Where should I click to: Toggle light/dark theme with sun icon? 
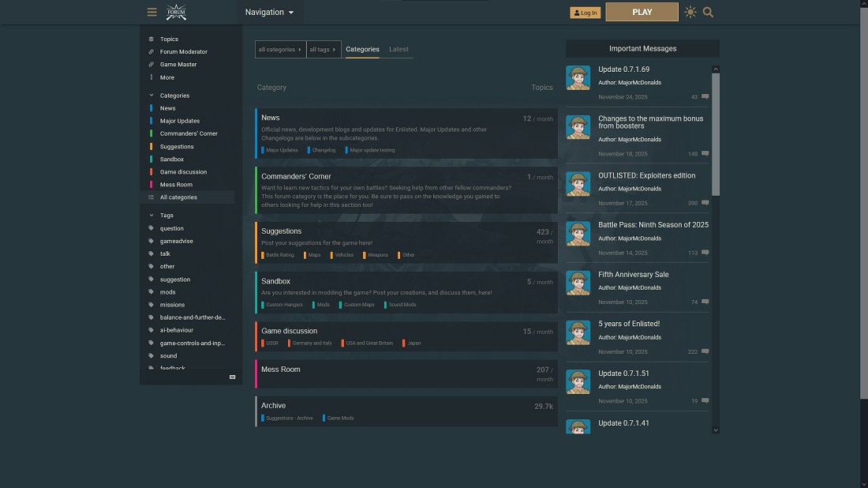[690, 12]
